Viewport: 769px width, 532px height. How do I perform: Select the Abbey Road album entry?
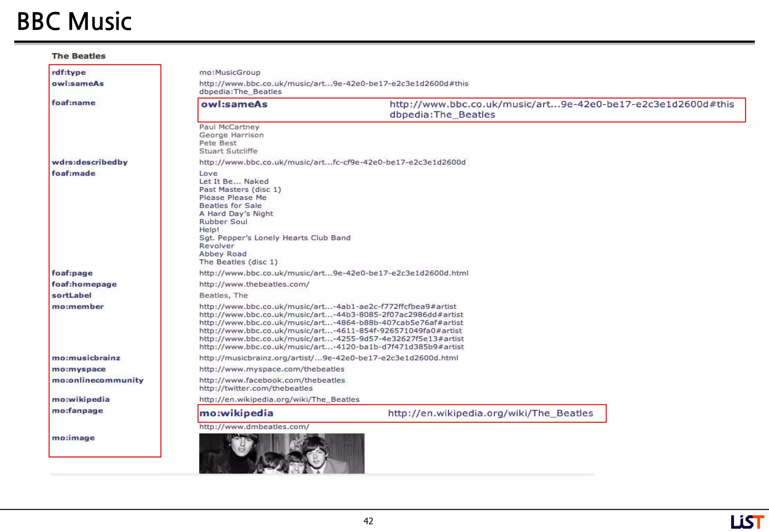pos(223,254)
